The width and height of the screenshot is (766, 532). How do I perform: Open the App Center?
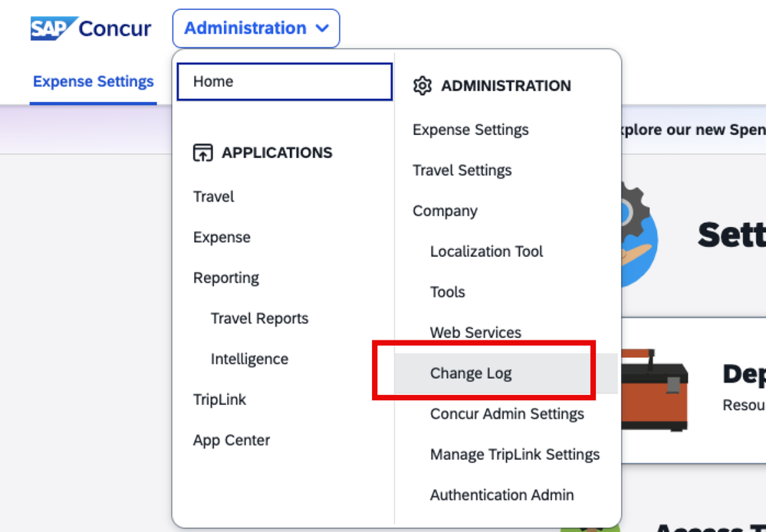(232, 440)
